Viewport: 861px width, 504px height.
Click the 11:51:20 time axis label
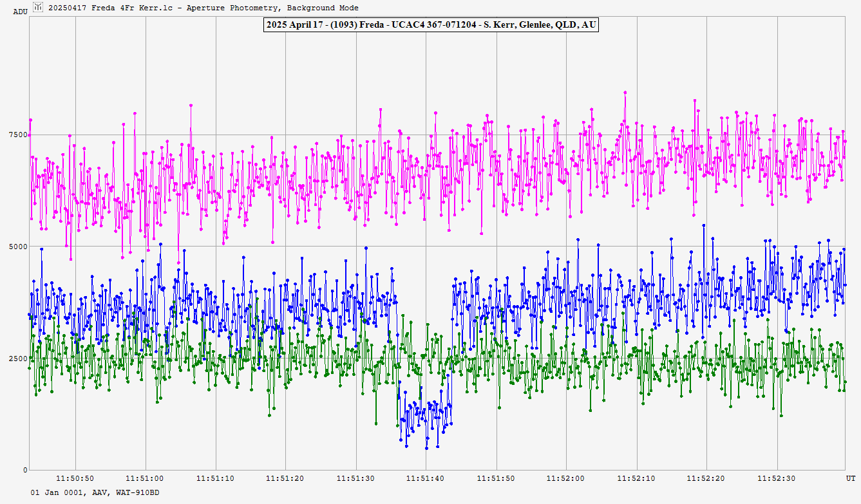click(x=286, y=478)
